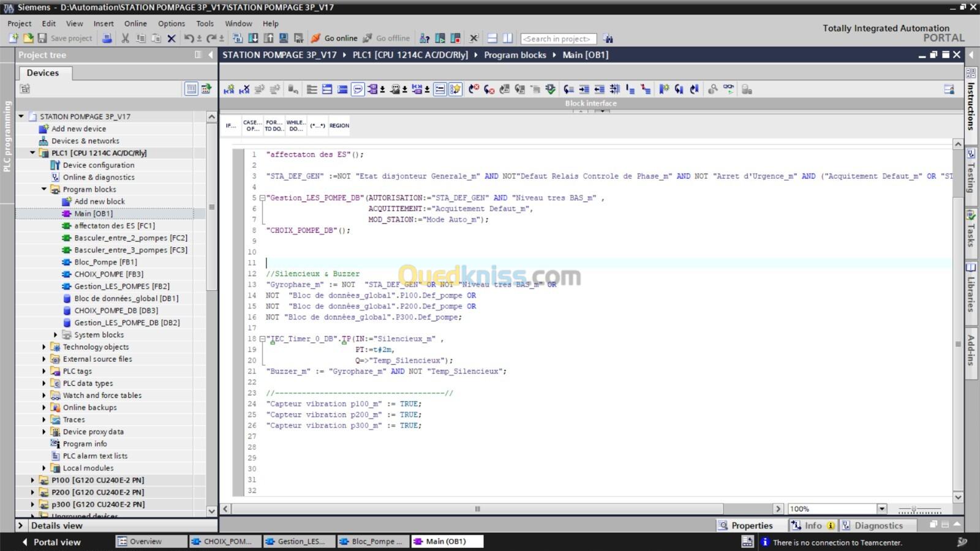Viewport: 980px width, 551px height.
Task: Toggle the free-form comments display button
Action: click(358, 89)
